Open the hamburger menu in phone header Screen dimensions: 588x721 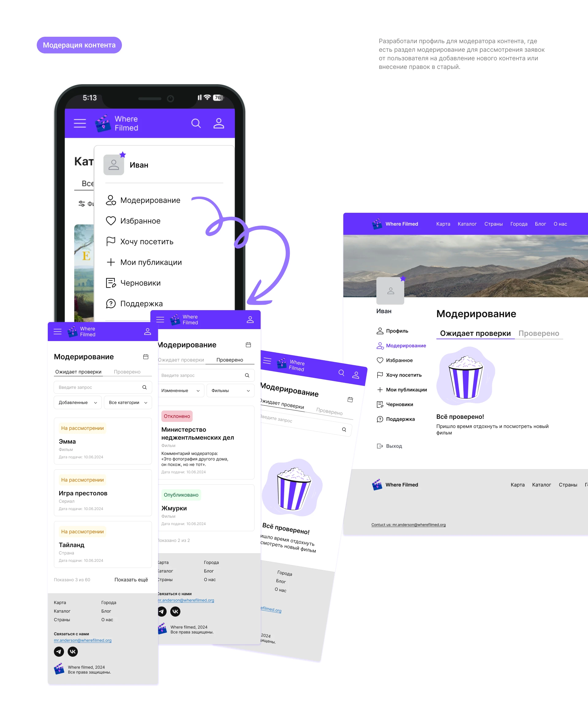tap(80, 123)
